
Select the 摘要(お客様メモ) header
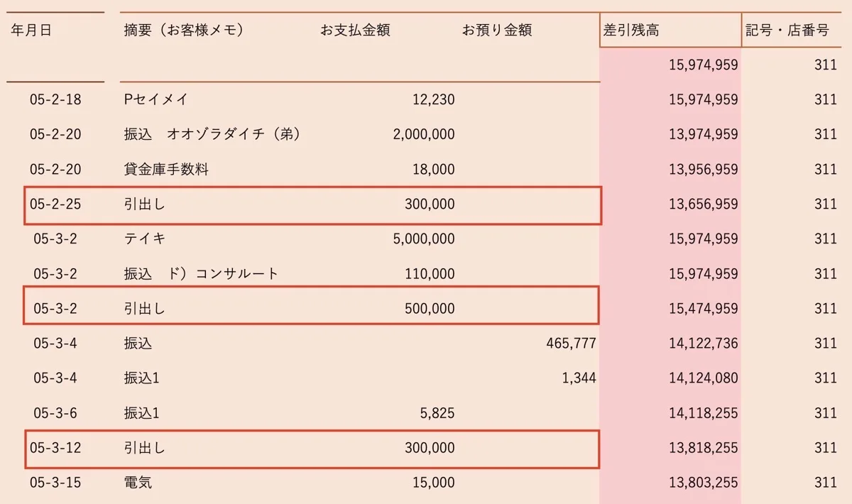tap(184, 31)
